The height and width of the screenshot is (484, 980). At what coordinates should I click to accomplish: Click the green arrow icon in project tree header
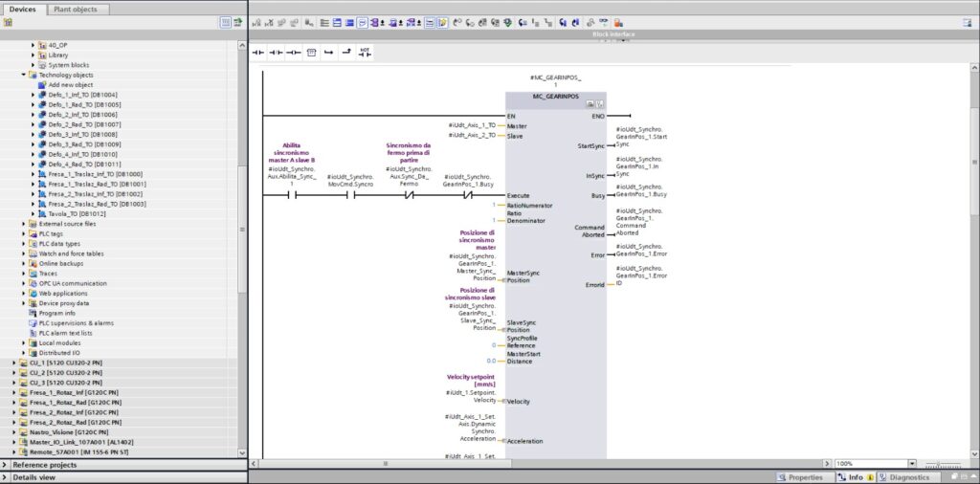coord(238,23)
